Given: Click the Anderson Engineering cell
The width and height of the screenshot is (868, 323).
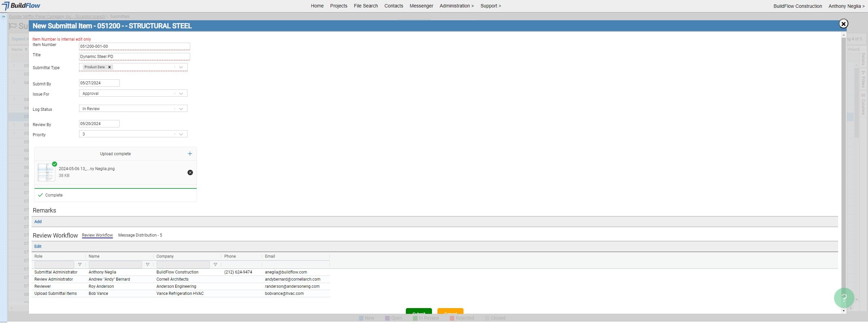Looking at the screenshot, I should (x=176, y=286).
